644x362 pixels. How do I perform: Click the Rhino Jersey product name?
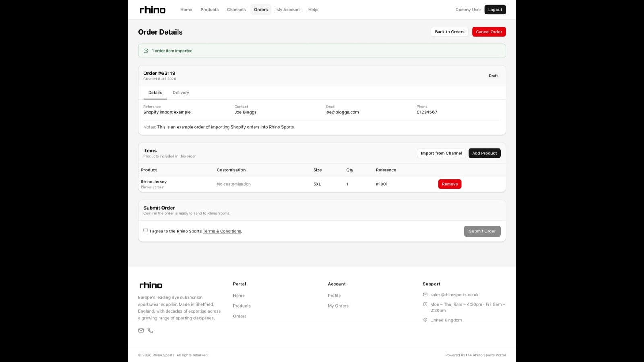[x=154, y=182]
